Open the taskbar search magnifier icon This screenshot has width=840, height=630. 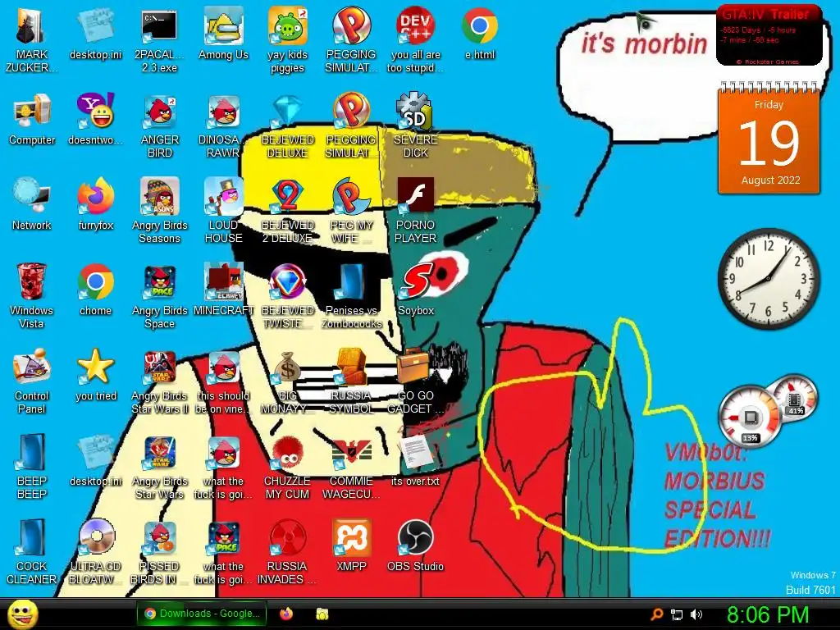pyautogui.click(x=656, y=614)
